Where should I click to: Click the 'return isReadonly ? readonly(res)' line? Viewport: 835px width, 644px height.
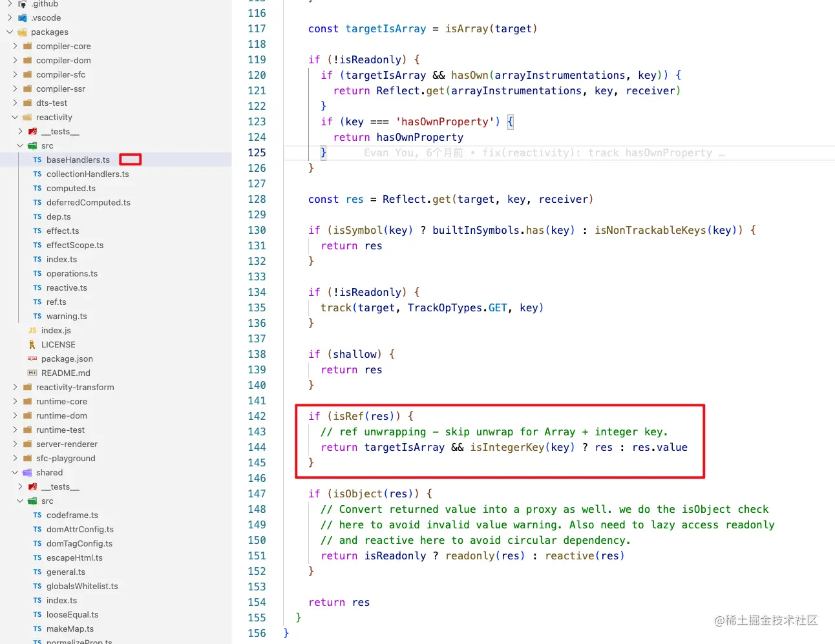click(x=472, y=556)
